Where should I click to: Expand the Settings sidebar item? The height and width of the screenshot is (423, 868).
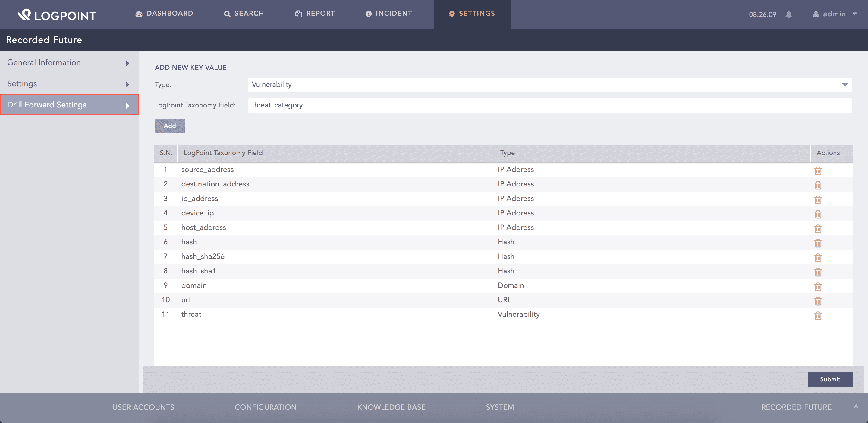click(x=69, y=84)
